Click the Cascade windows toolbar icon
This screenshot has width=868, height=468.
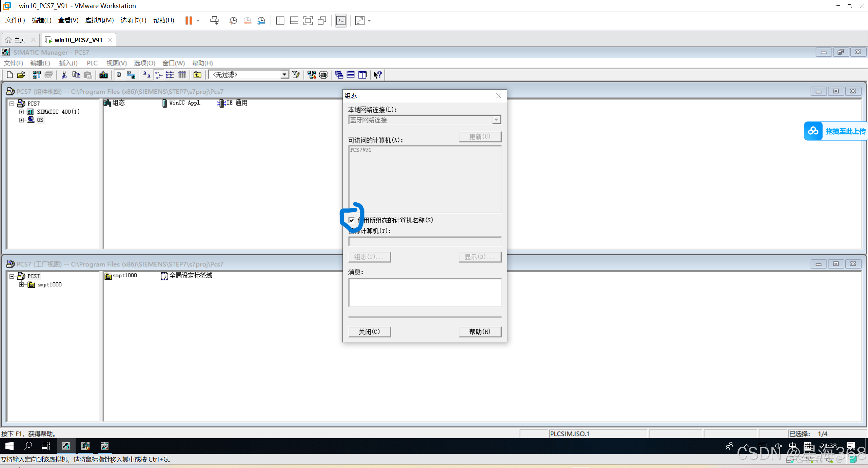pos(339,75)
